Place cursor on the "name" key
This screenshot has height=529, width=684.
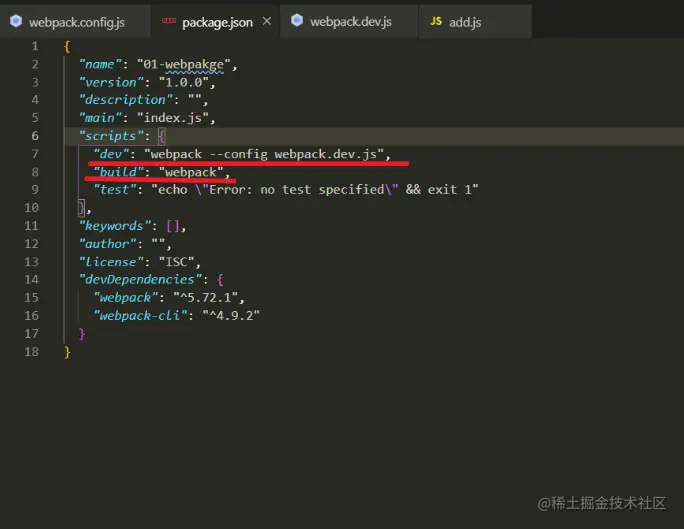(100, 65)
